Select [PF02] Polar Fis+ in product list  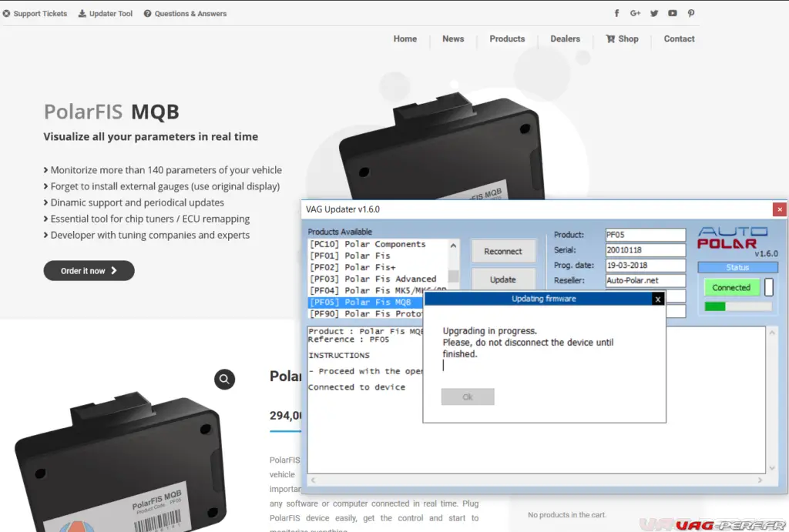click(378, 267)
